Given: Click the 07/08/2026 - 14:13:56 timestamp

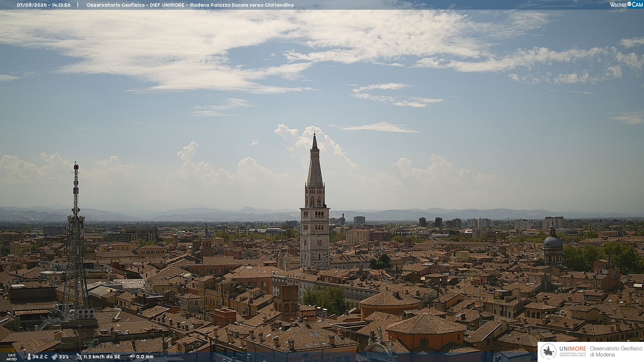Looking at the screenshot, I should point(44,5).
